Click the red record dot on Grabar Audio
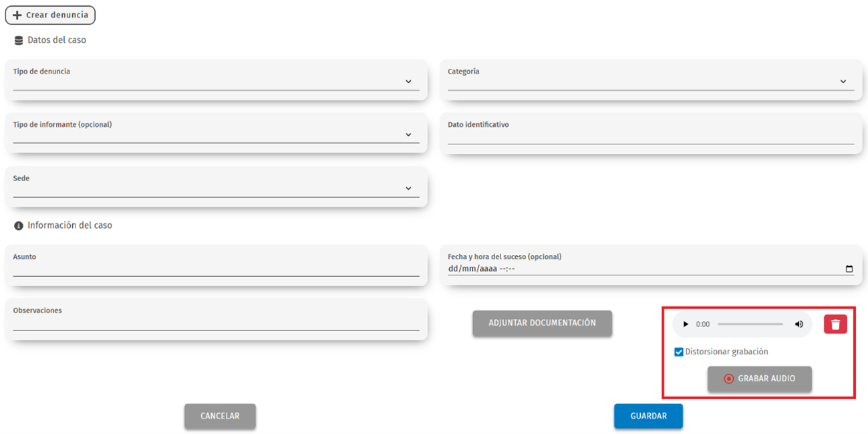The width and height of the screenshot is (868, 434). (730, 378)
